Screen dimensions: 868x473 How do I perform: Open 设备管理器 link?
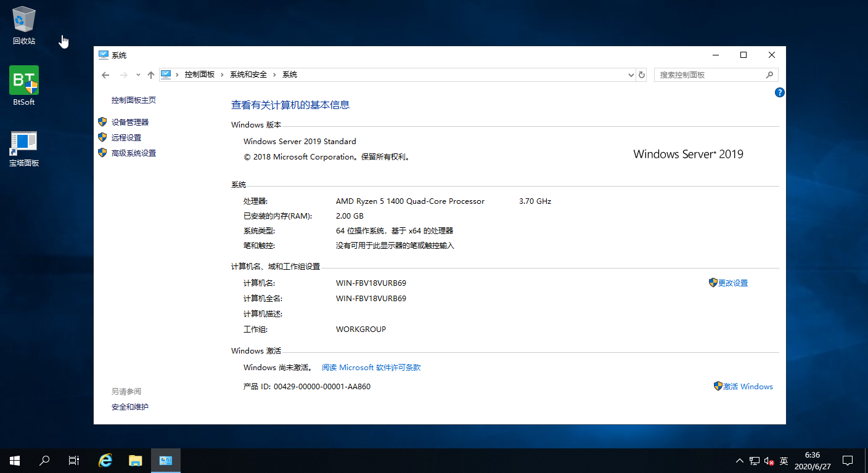(130, 122)
